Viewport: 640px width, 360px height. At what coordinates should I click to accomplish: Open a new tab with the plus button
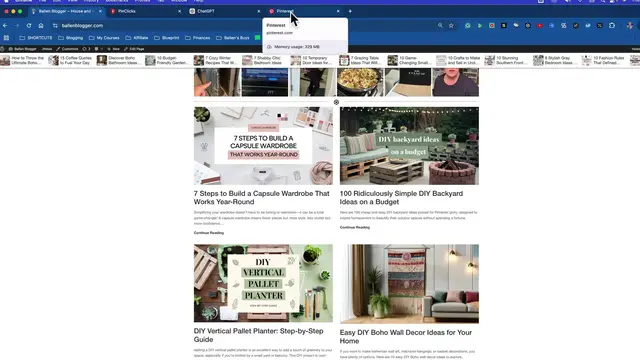pos(350,11)
